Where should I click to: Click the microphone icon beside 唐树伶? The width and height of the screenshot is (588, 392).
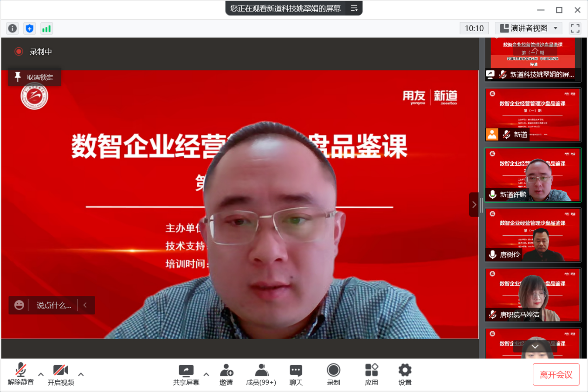click(492, 255)
